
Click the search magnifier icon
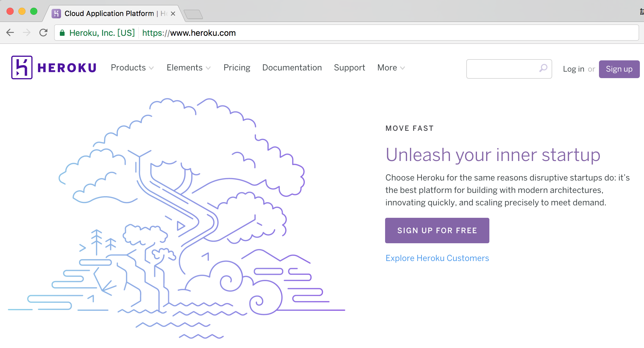pyautogui.click(x=543, y=68)
